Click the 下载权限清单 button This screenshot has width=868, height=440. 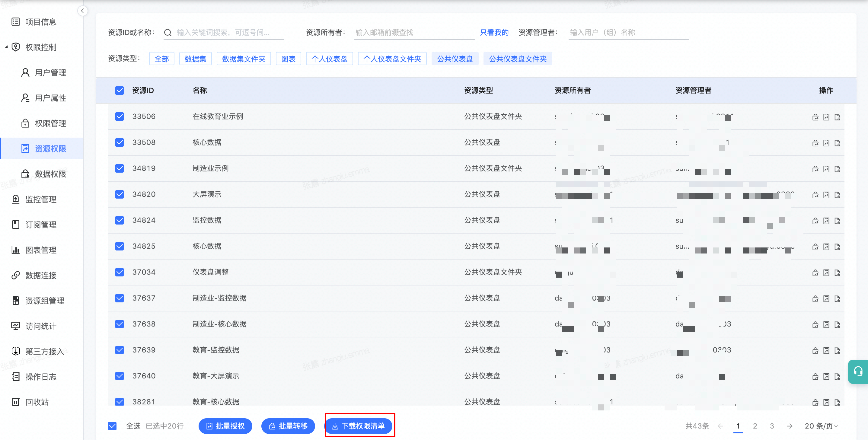359,426
